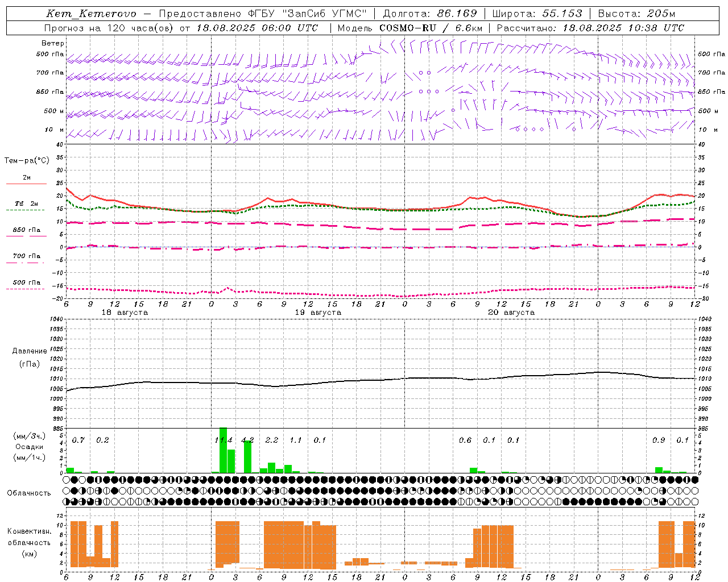
Task: Click the 1.1 precipitation value
Action: tap(296, 440)
